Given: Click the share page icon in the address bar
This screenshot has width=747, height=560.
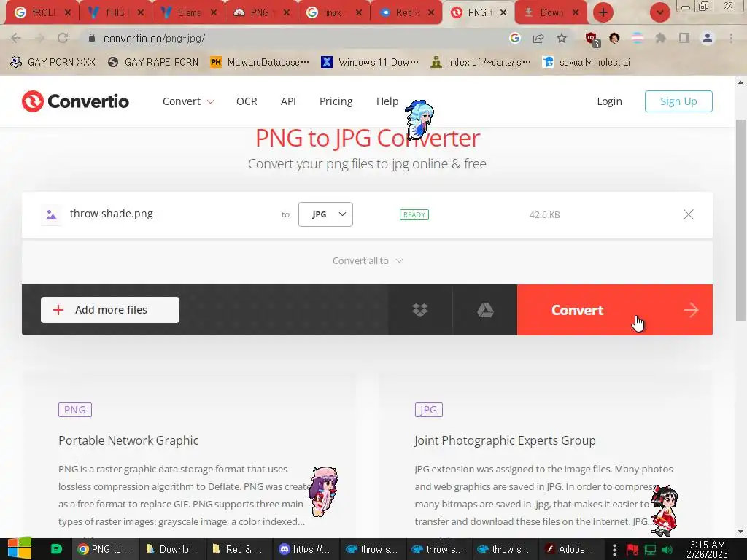Looking at the screenshot, I should [538, 38].
